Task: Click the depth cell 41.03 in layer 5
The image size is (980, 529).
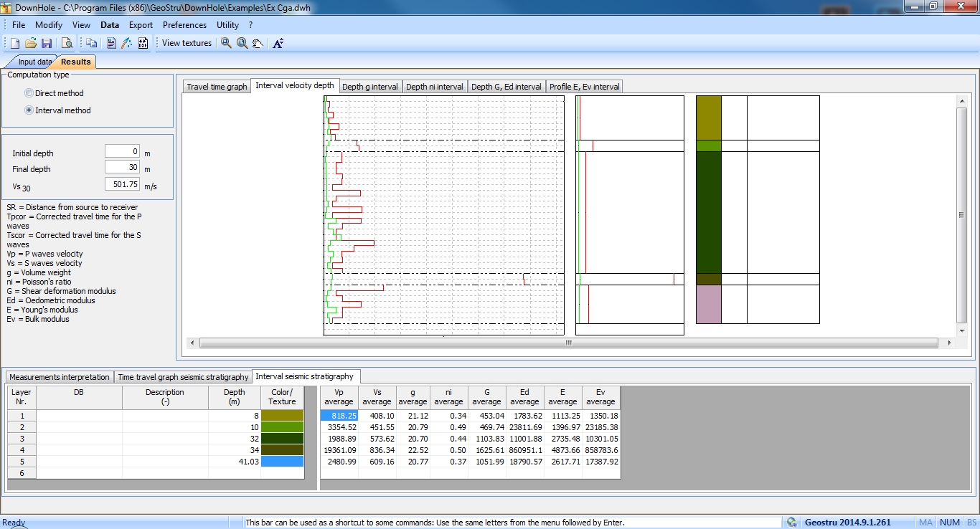Action: pos(235,462)
